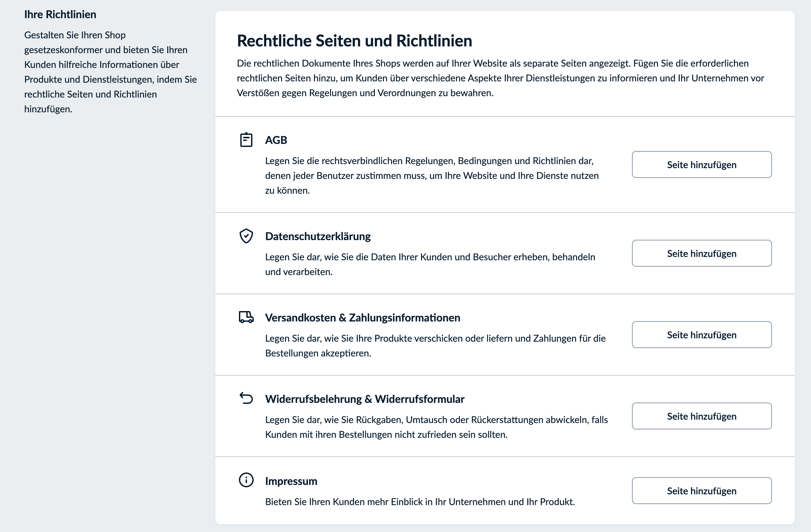Click the Versandkosten & Zahlungsinformationen heading

point(362,317)
